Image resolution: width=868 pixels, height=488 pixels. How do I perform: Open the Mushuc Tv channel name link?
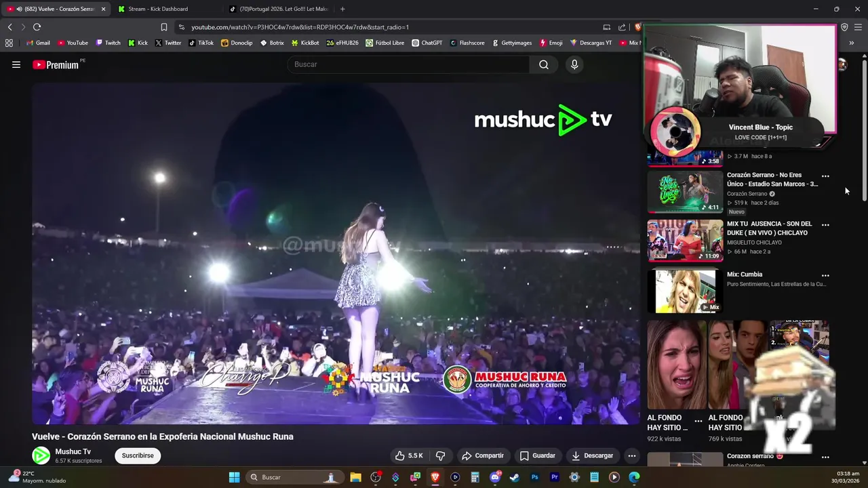[73, 451]
